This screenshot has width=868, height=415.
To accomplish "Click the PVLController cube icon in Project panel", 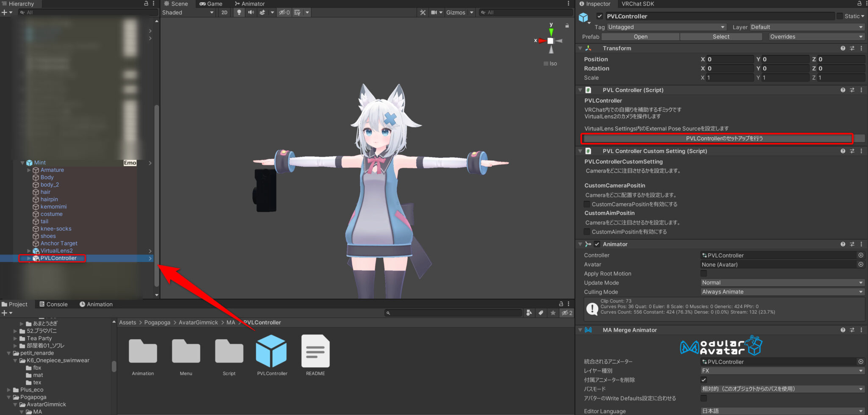I will click(271, 351).
